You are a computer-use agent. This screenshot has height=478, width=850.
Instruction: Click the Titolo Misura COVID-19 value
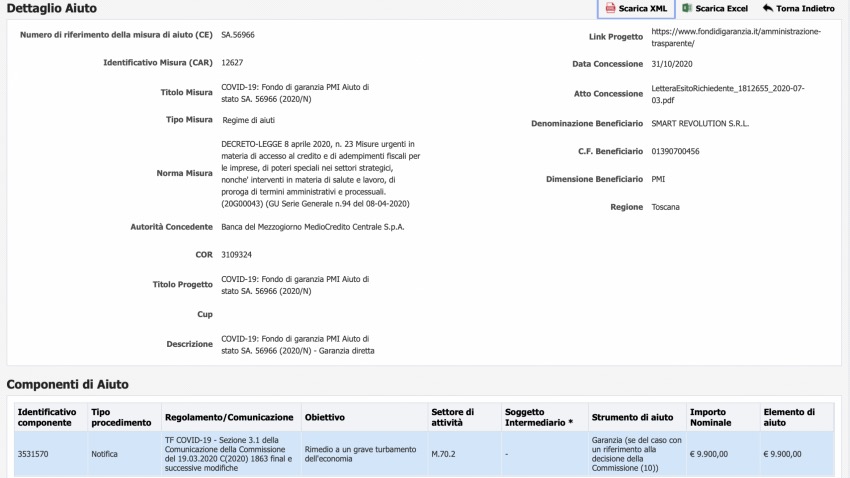click(295, 93)
